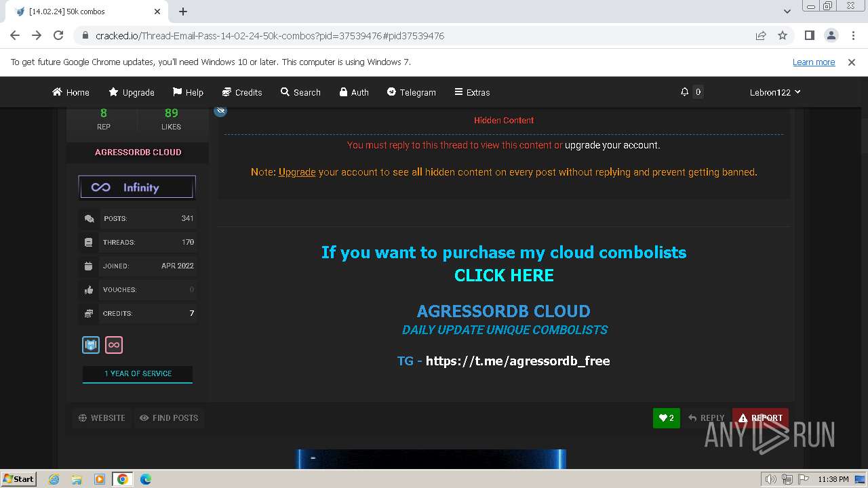Viewport: 868px width, 488px height.
Task: Click the blue award badge icon
Action: point(91,345)
